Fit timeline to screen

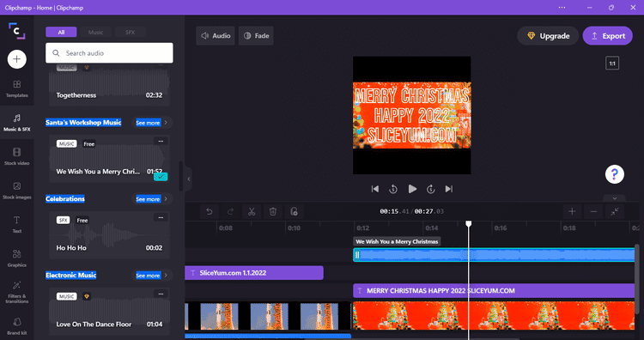pyautogui.click(x=615, y=211)
